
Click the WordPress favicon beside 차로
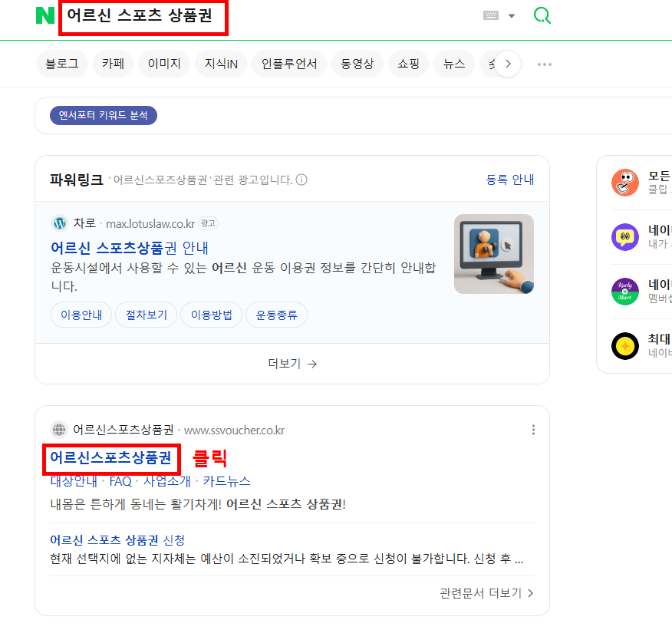click(60, 223)
